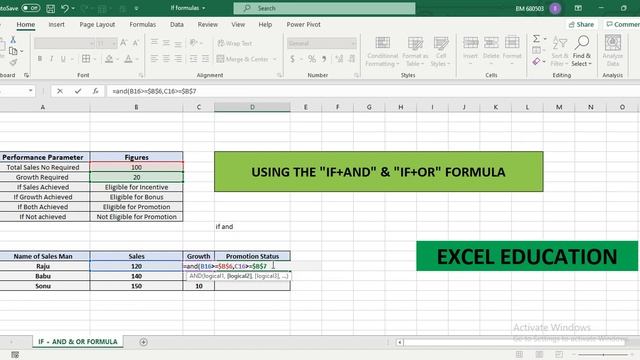The image size is (640, 360).
Task: Click the Ribbon Display Options icon
Action: click(578, 8)
